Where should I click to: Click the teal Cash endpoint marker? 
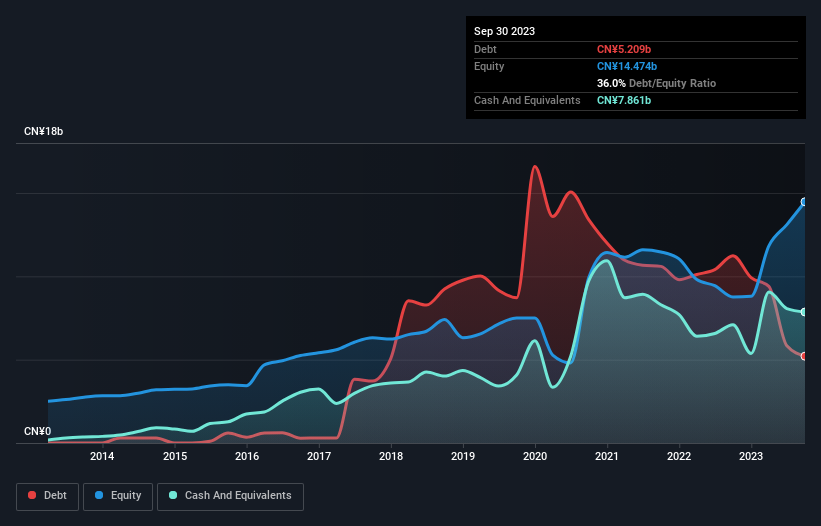click(804, 312)
